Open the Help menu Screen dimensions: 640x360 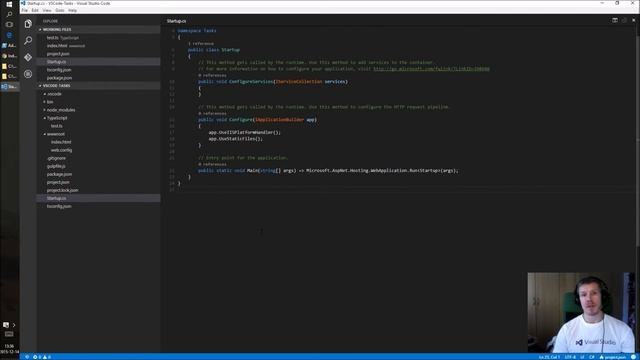72,10
